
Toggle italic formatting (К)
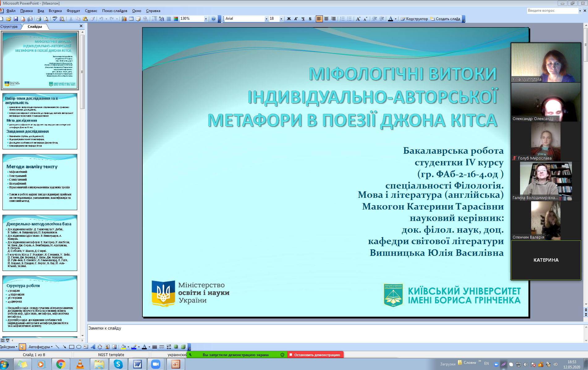click(296, 19)
